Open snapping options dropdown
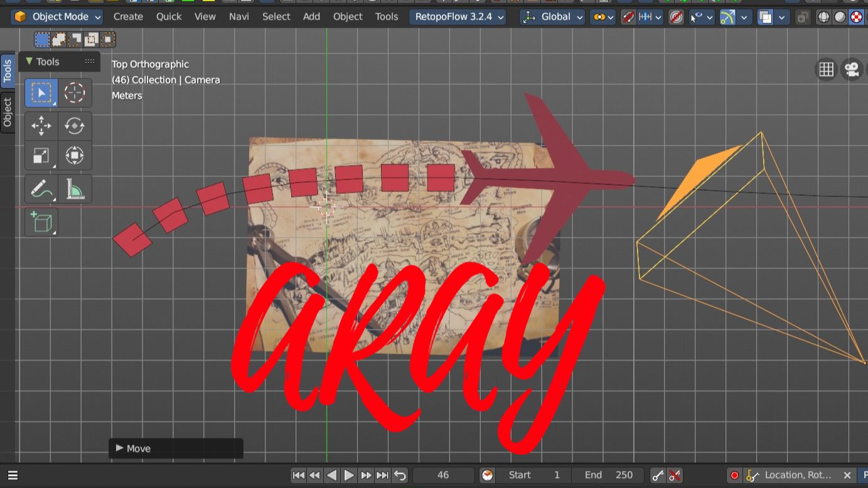This screenshot has height=488, width=868. [650, 17]
